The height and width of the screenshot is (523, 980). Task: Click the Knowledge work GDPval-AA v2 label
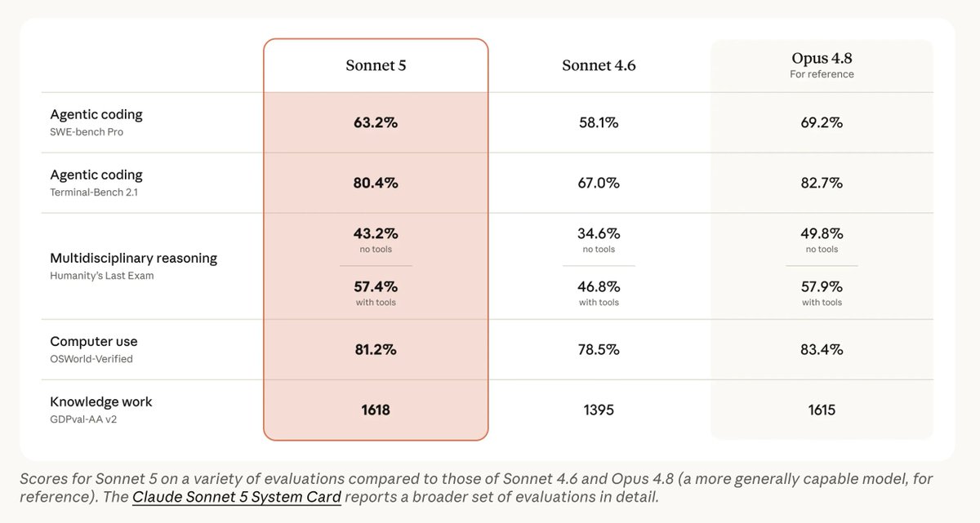tap(101, 410)
